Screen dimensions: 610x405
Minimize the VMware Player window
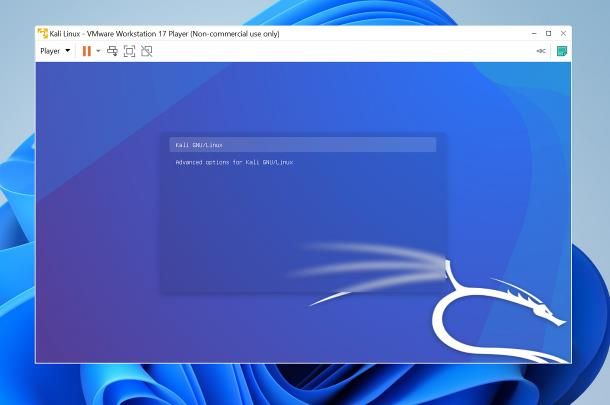[534, 33]
